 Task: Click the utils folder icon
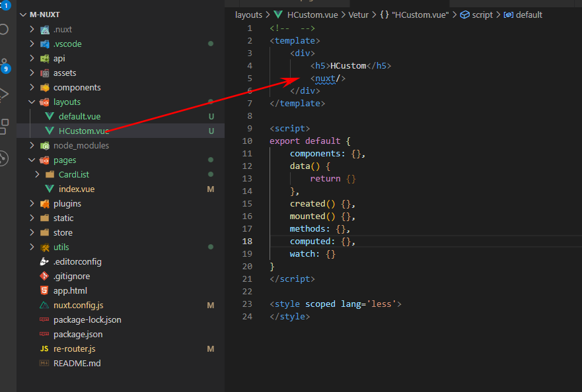(x=44, y=247)
